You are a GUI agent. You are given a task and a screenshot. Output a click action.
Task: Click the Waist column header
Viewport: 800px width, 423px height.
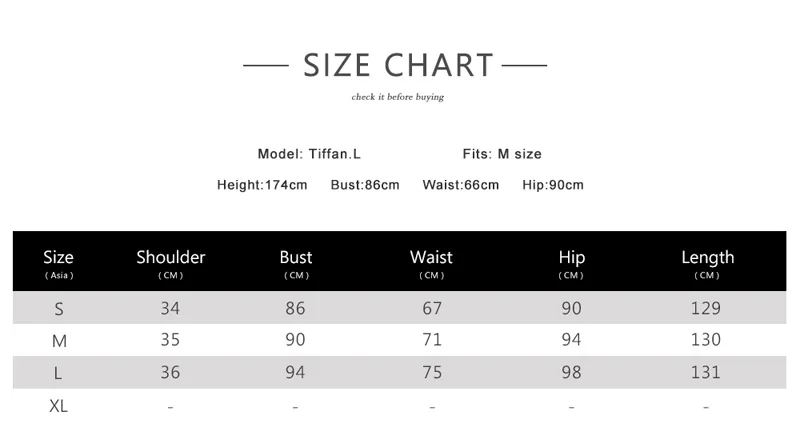(432, 262)
